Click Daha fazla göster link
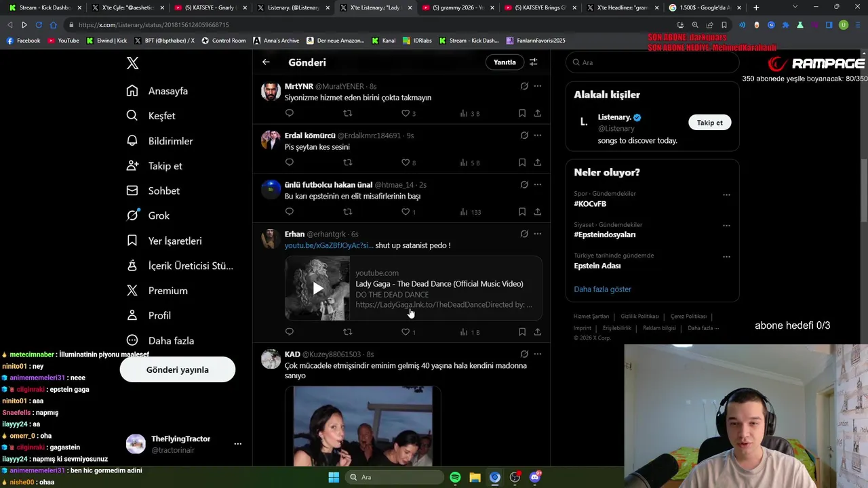 pos(602,289)
